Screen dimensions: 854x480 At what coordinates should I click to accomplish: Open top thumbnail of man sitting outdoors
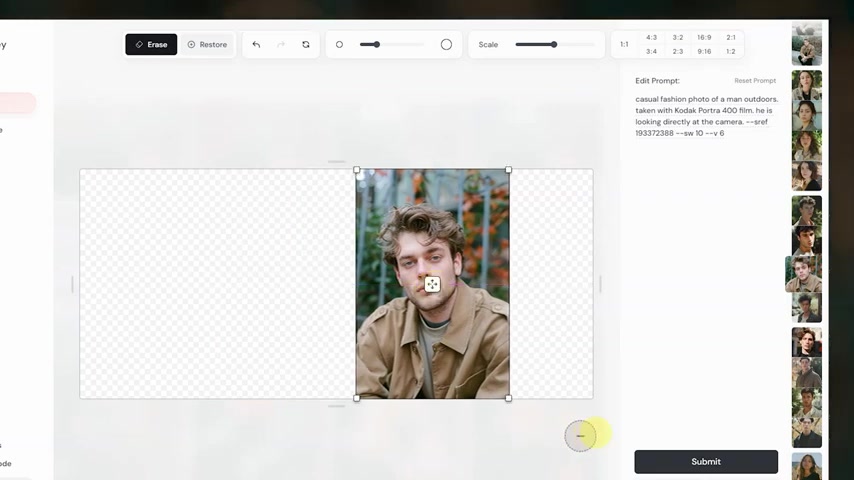[x=807, y=44]
